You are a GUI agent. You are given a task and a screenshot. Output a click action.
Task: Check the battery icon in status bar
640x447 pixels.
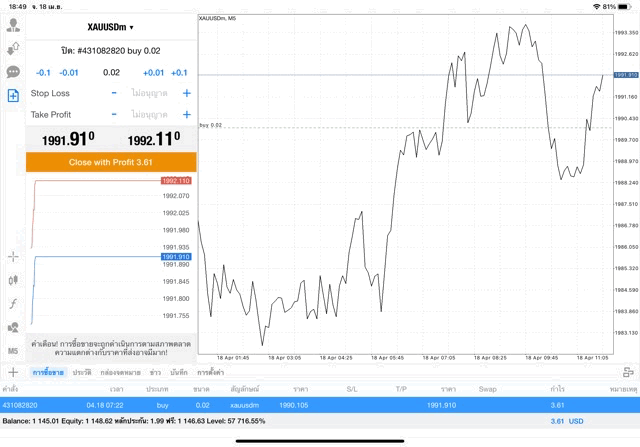click(625, 7)
